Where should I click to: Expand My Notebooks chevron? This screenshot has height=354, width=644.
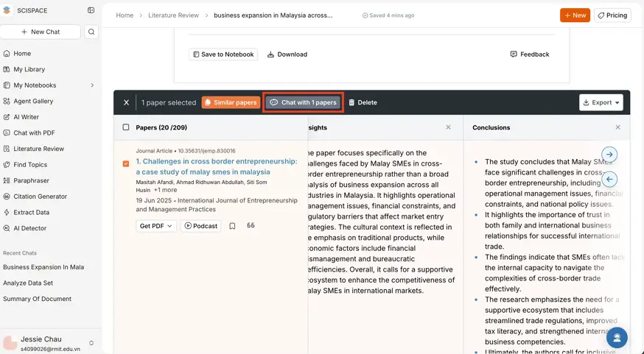click(92, 85)
